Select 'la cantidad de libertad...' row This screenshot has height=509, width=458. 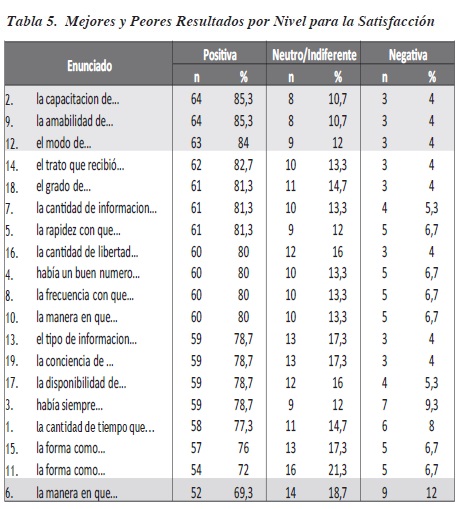point(229,252)
